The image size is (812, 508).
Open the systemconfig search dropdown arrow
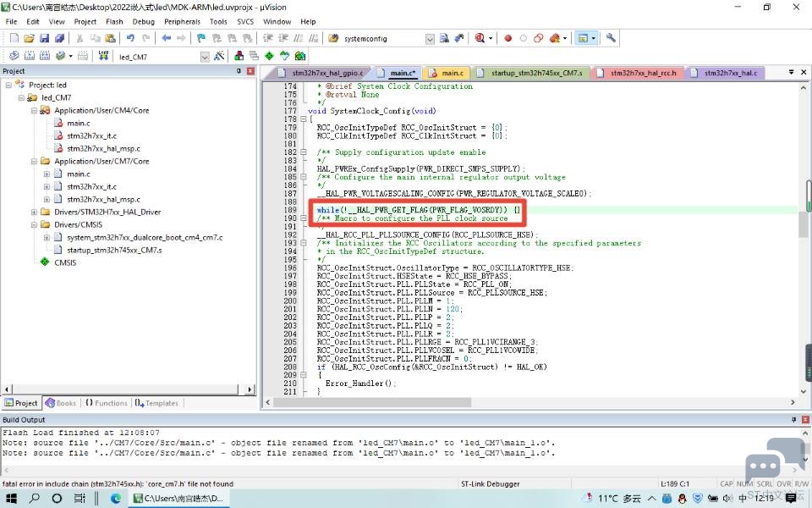(x=430, y=39)
